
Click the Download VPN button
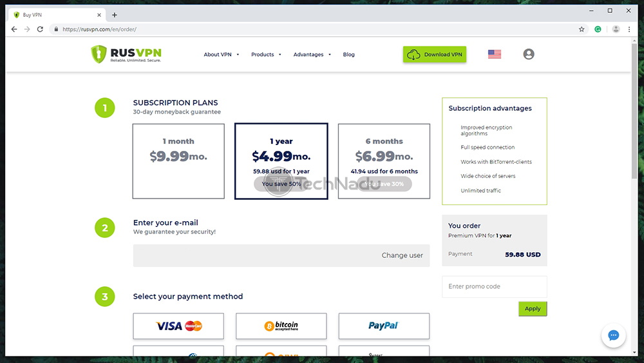(x=435, y=54)
